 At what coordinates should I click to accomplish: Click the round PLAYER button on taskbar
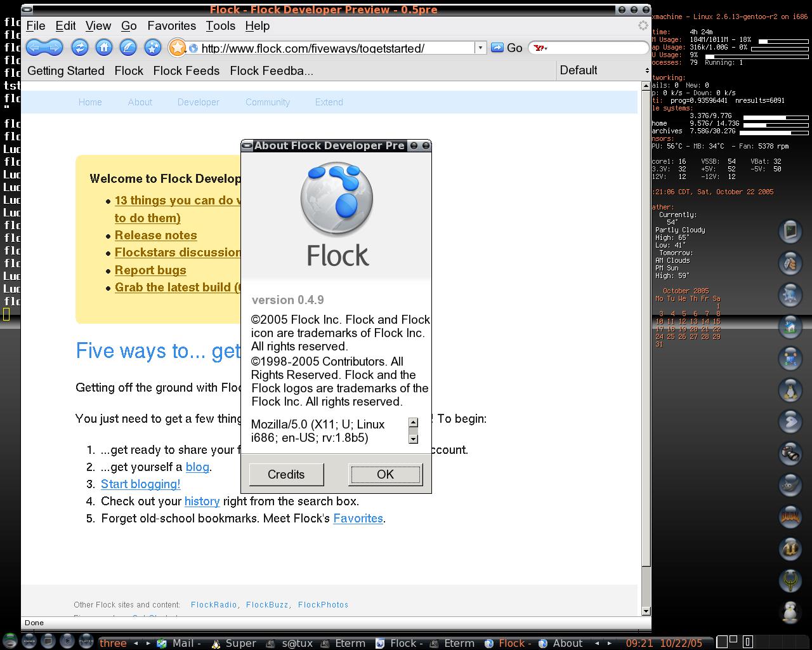pos(86,641)
